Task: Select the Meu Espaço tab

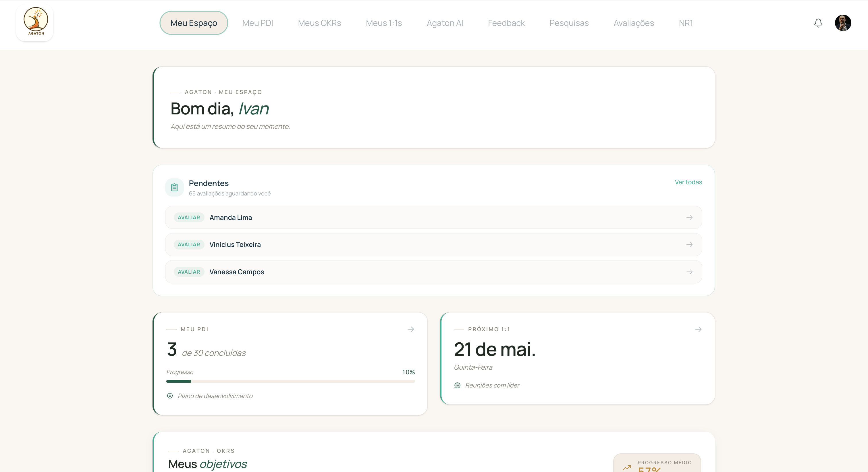Action: [x=194, y=23]
